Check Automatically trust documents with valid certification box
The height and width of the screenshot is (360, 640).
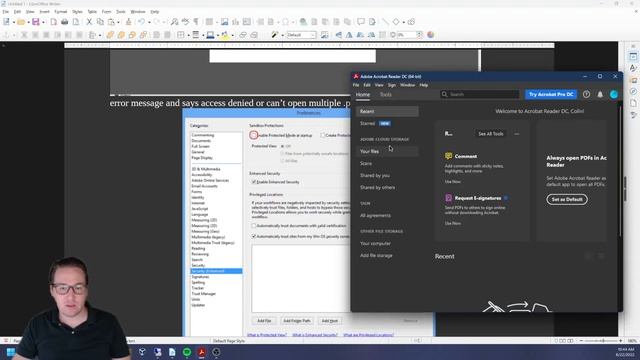(x=254, y=226)
